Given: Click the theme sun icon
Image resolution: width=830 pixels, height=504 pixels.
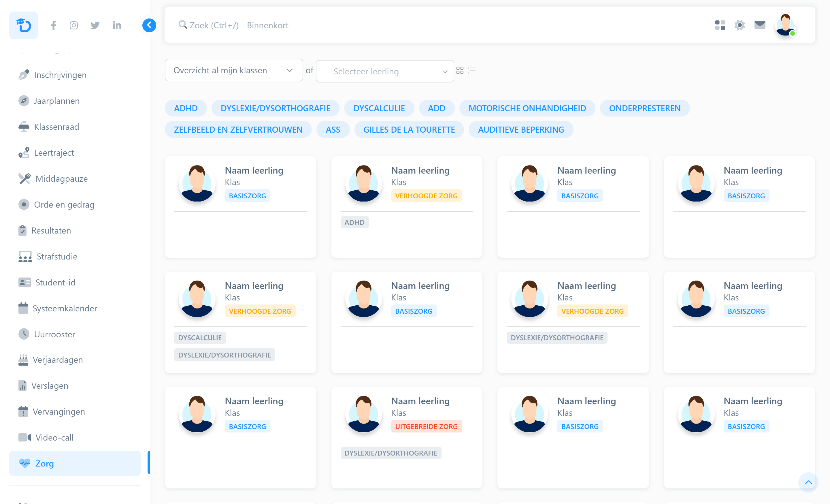Looking at the screenshot, I should click(740, 25).
